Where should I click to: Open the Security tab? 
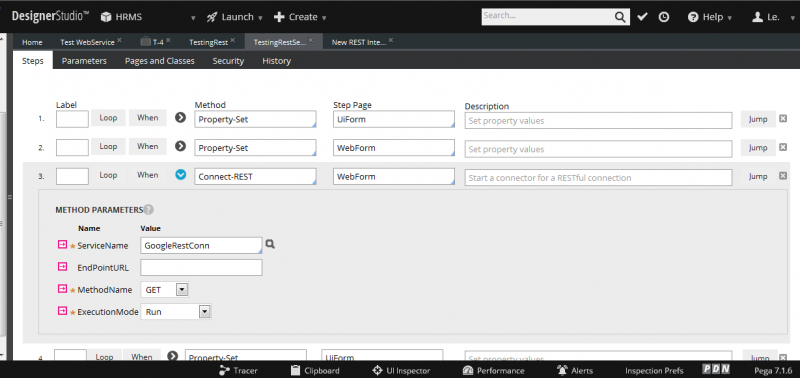coord(228,61)
